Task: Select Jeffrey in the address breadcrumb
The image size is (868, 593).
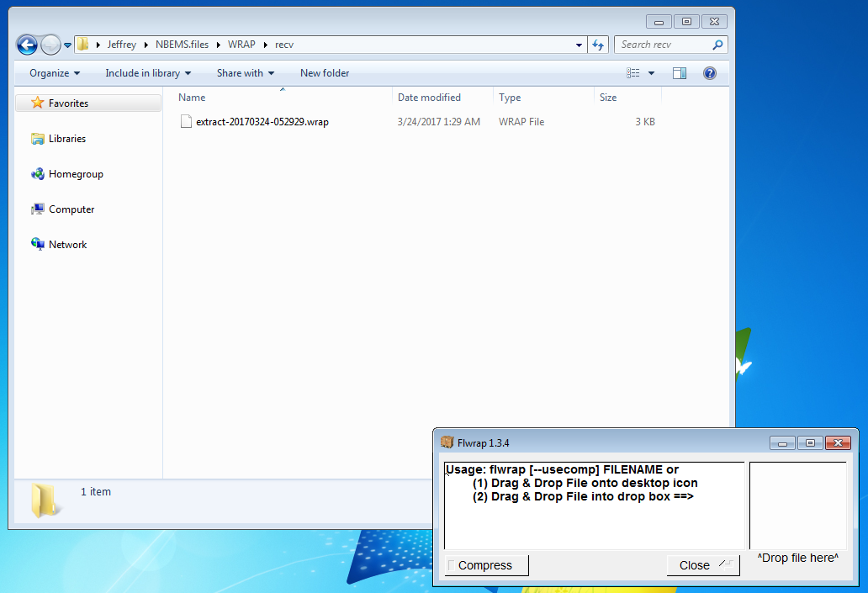Action: (122, 45)
